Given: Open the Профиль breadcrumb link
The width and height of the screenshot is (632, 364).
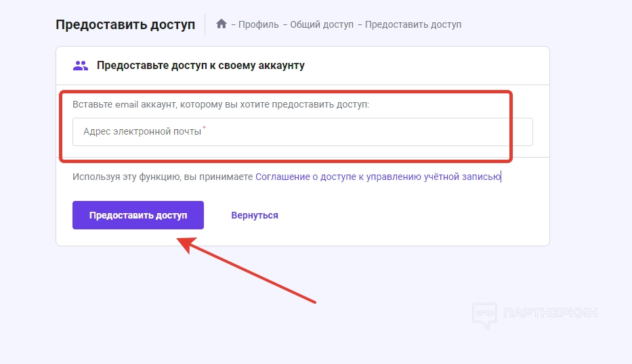Looking at the screenshot, I should [x=258, y=24].
